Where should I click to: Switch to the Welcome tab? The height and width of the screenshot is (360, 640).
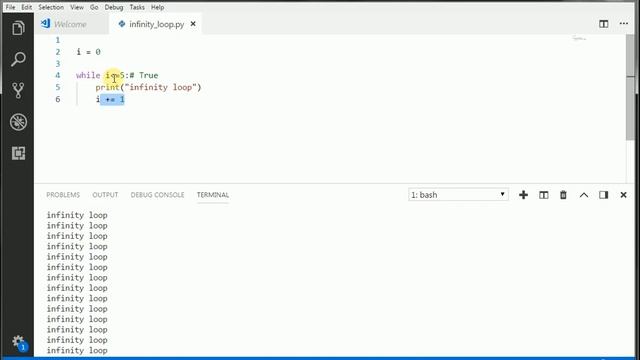(70, 24)
